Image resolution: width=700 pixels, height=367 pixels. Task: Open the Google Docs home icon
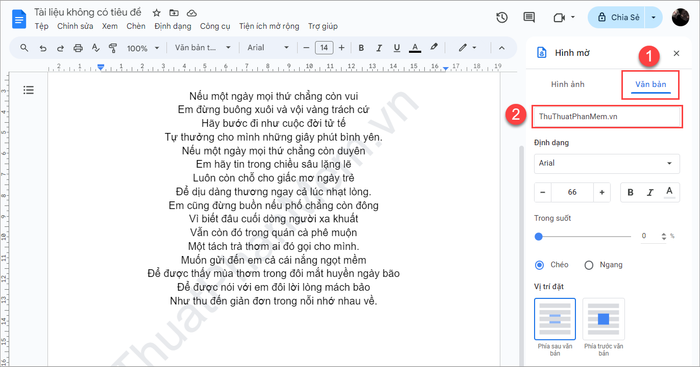coord(19,19)
